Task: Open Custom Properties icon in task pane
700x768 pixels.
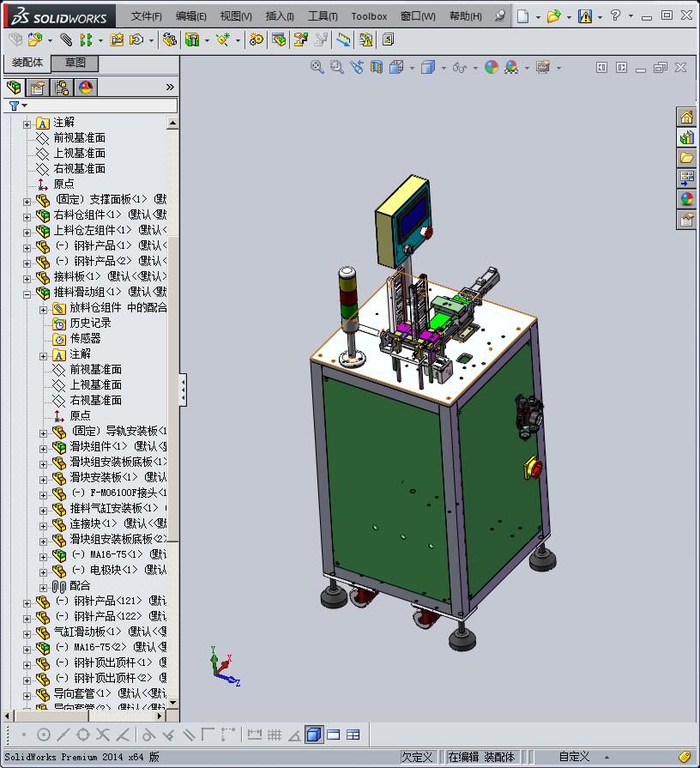Action: [686, 219]
